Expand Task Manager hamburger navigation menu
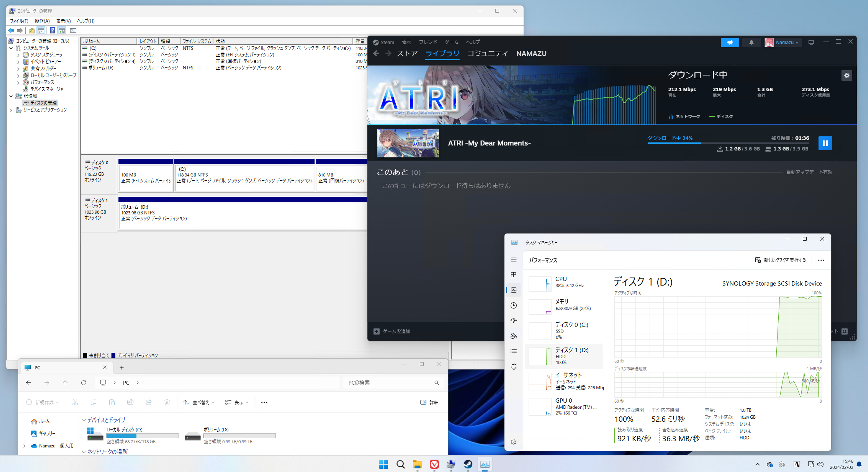The height and width of the screenshot is (472, 868). [x=513, y=260]
